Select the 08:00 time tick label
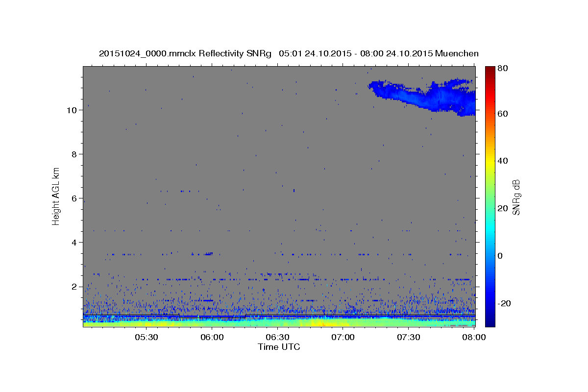This screenshot has height=392, width=588. [474, 338]
